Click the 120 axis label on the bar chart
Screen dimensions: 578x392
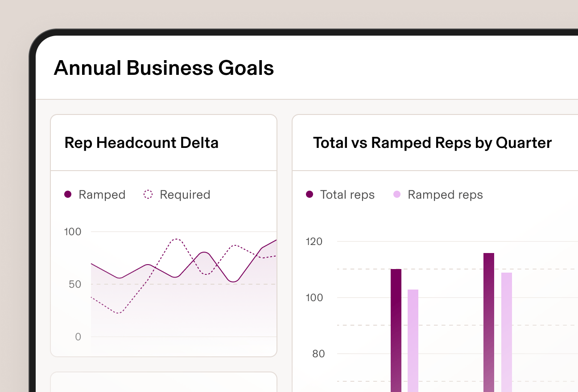[314, 241]
